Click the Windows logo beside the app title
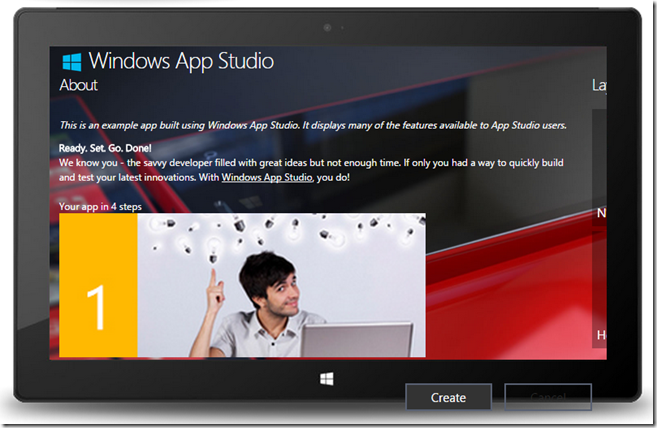657x428 pixels. pos(72,62)
